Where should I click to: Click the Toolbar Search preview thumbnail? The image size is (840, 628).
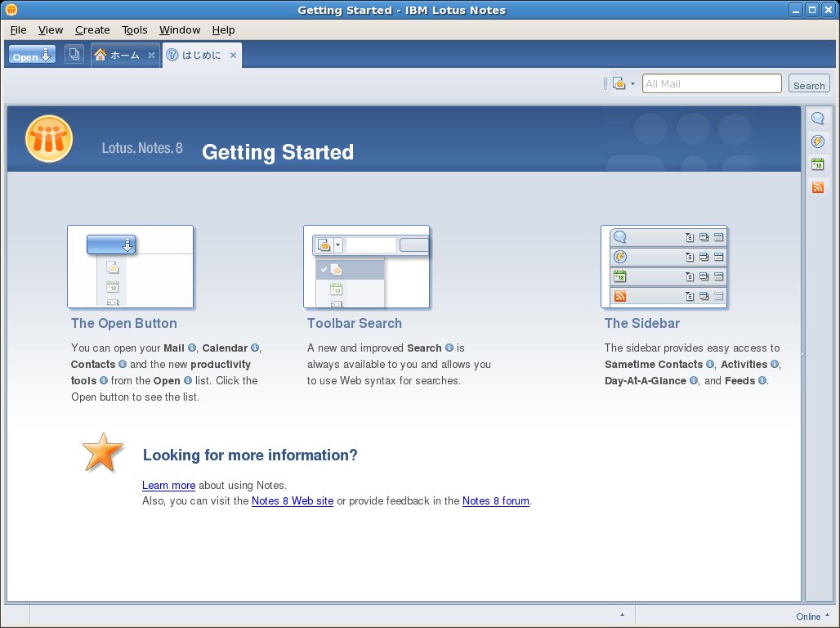click(x=366, y=267)
